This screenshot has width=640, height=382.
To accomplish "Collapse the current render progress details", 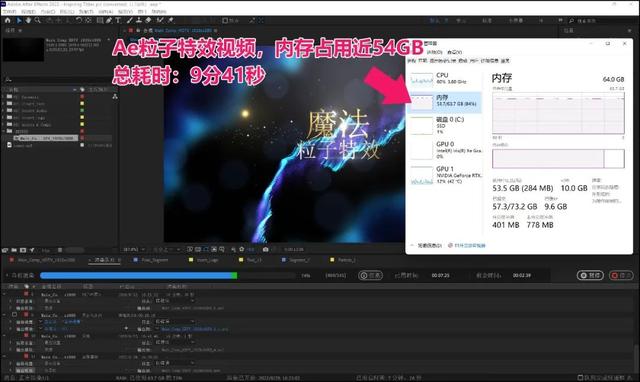I will (7, 275).
